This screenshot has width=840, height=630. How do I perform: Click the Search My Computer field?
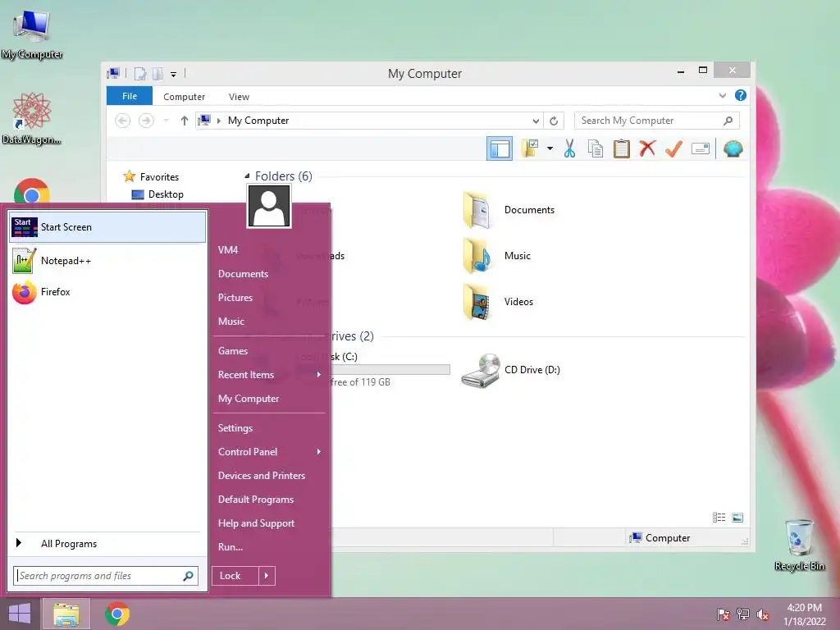(x=657, y=121)
